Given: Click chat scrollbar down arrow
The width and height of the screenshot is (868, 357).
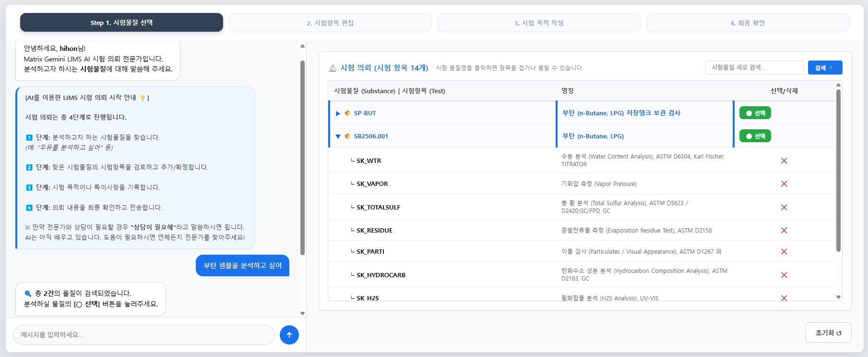Looking at the screenshot, I should [302, 313].
